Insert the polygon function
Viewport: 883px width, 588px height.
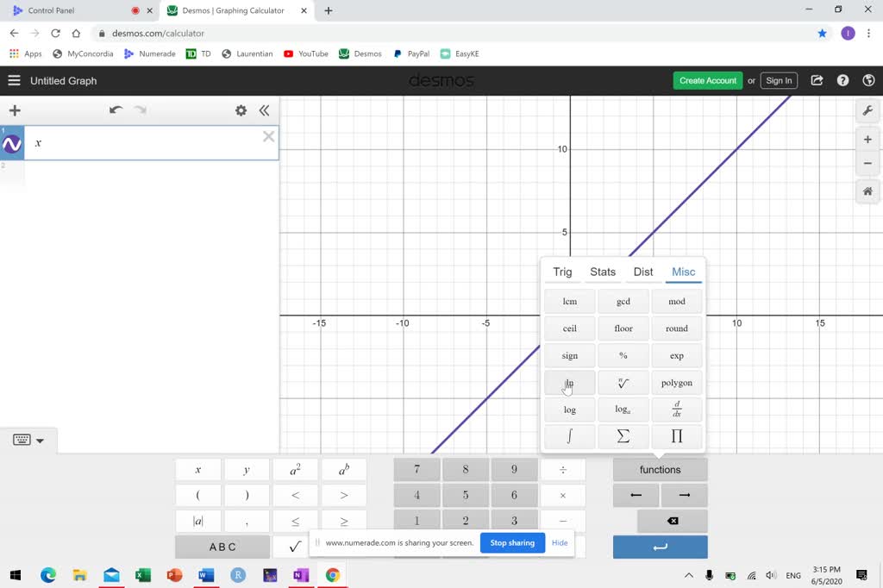pyautogui.click(x=677, y=382)
